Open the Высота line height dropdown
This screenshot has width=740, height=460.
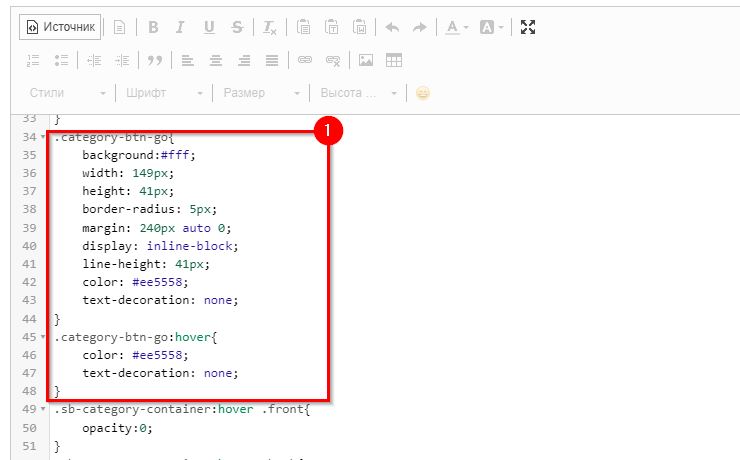[357, 93]
